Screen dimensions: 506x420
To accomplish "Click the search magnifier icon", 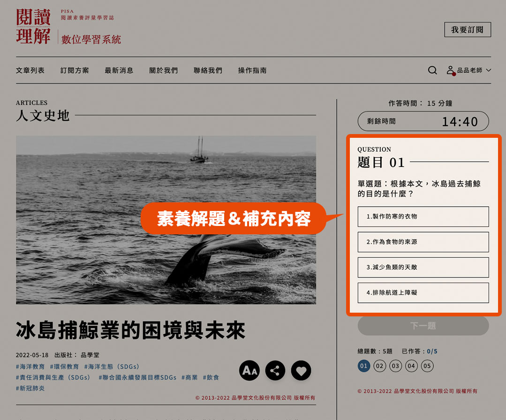I will point(432,70).
